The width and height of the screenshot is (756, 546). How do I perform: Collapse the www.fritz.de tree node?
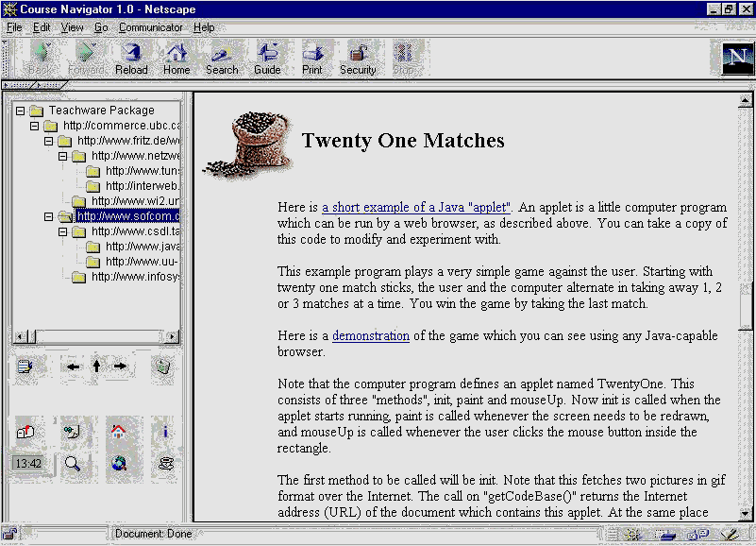pos(49,141)
